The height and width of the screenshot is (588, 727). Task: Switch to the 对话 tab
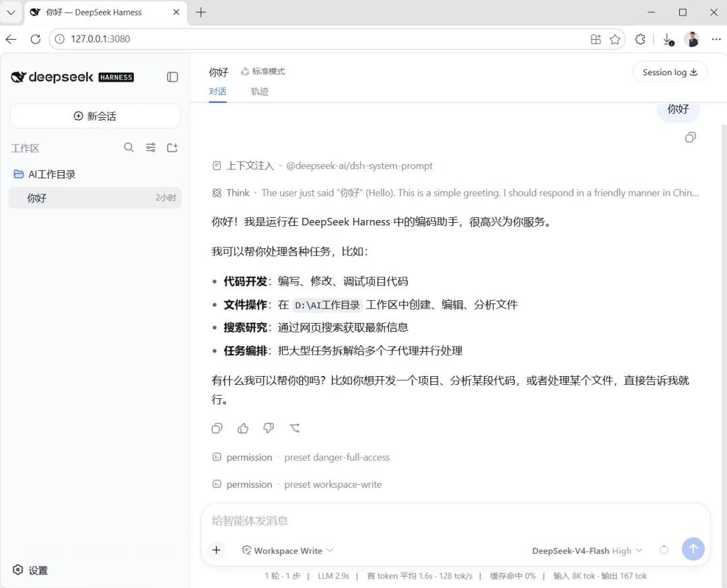coord(217,91)
